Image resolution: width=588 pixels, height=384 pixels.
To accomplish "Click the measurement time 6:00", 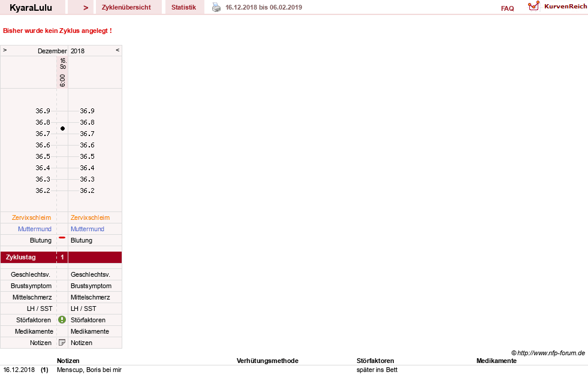I will tap(62, 80).
